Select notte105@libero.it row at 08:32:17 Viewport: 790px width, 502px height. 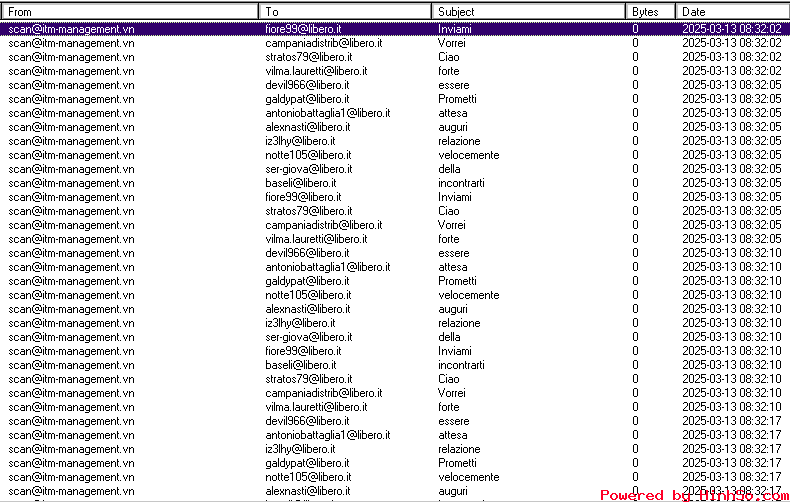pos(395,477)
